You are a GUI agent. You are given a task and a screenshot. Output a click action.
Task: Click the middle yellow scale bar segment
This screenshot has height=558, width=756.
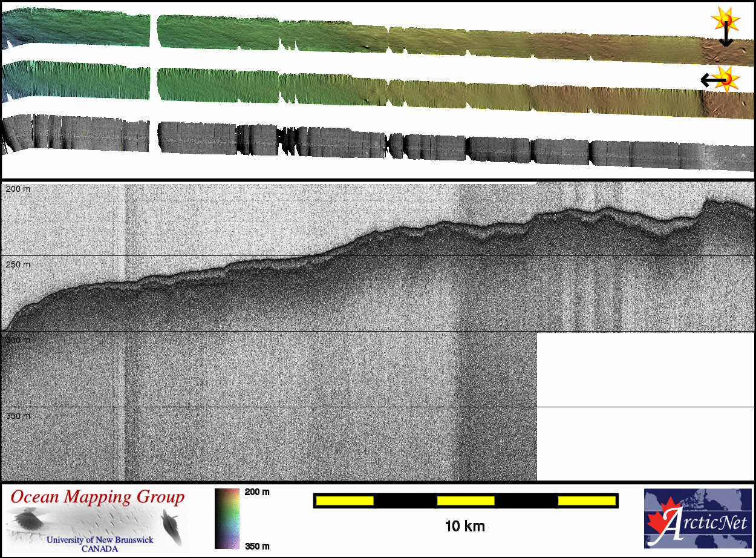point(466,501)
